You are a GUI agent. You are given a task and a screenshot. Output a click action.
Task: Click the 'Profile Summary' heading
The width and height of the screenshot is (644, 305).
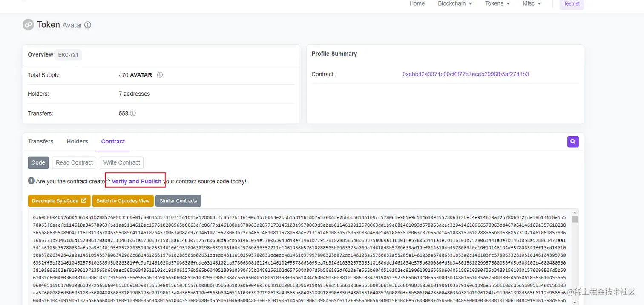point(334,54)
